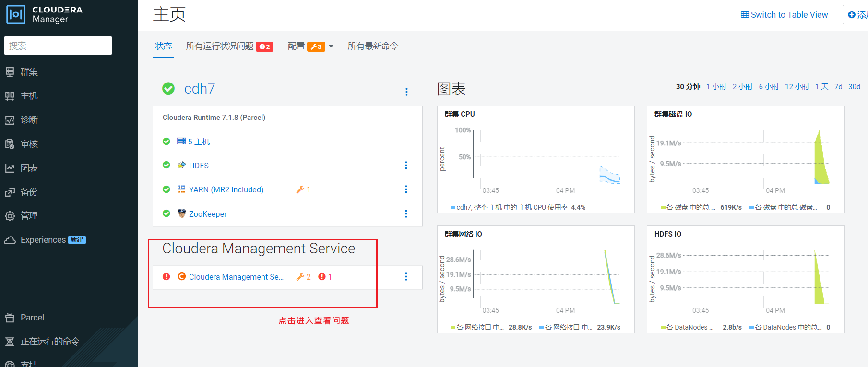868x367 pixels.
Task: Click the YARN service icon
Action: pyautogui.click(x=181, y=189)
